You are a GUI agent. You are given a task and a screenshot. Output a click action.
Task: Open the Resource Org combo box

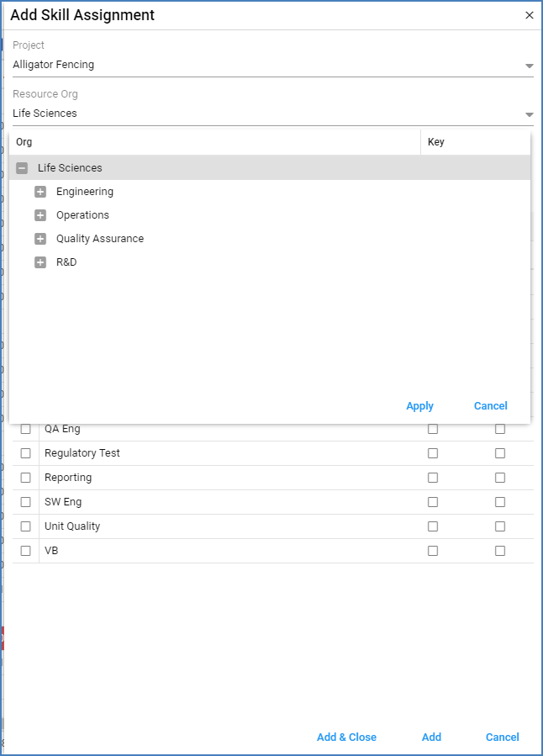pyautogui.click(x=269, y=113)
